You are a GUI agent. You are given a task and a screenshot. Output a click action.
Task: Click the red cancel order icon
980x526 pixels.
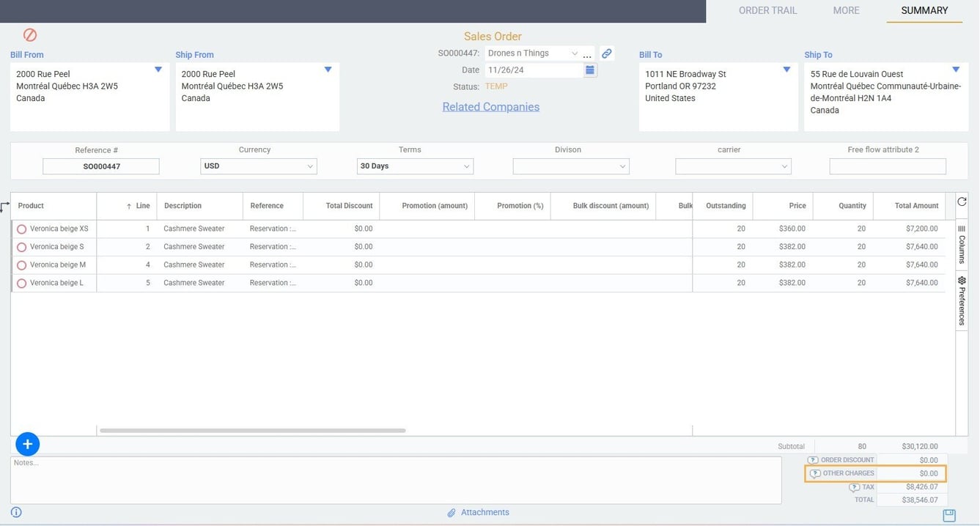click(30, 35)
